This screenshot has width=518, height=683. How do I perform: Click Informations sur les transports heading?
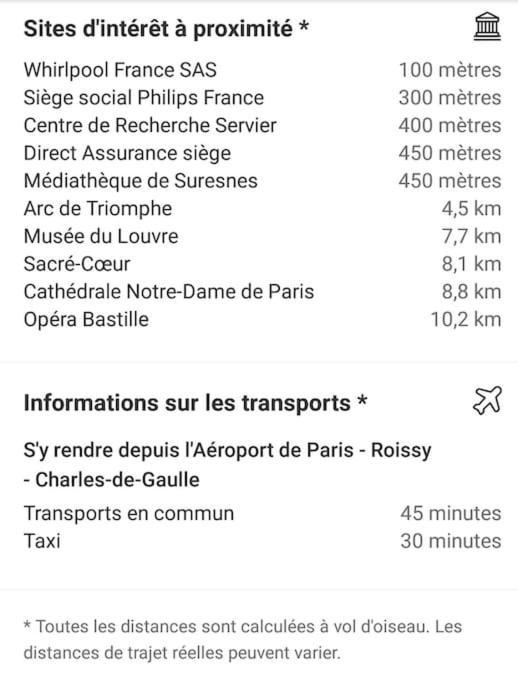tap(195, 403)
